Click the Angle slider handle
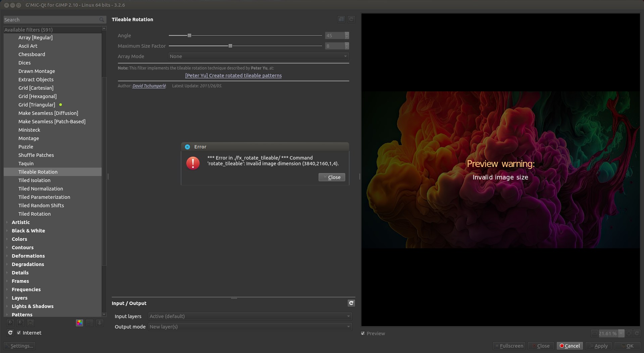The width and height of the screenshot is (644, 353). [189, 35]
